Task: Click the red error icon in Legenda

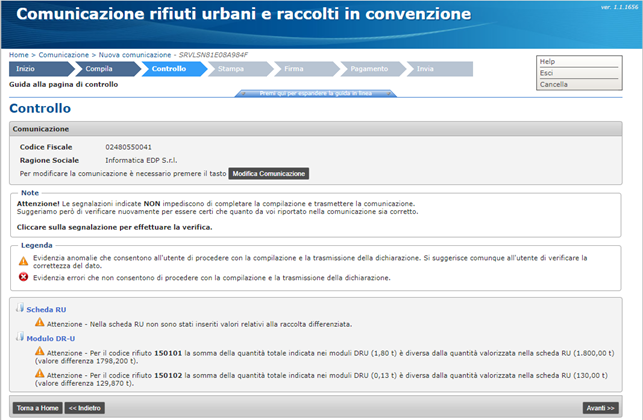Action: [x=23, y=277]
